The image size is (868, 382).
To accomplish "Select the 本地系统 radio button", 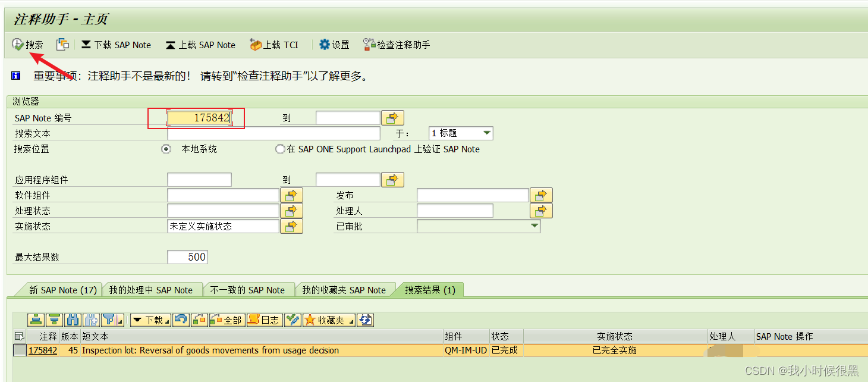I will click(x=166, y=149).
